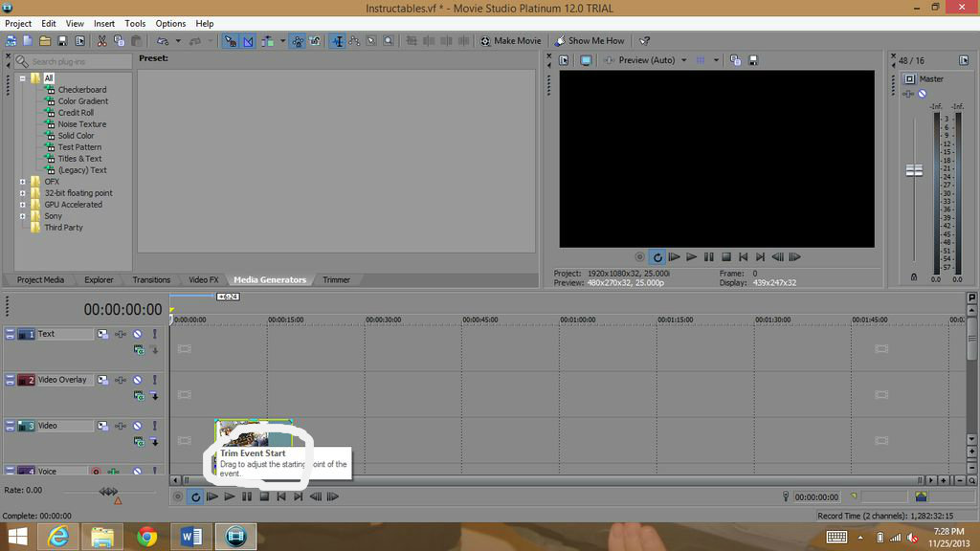
Task: Switch to the Video FX tab
Action: tap(204, 280)
